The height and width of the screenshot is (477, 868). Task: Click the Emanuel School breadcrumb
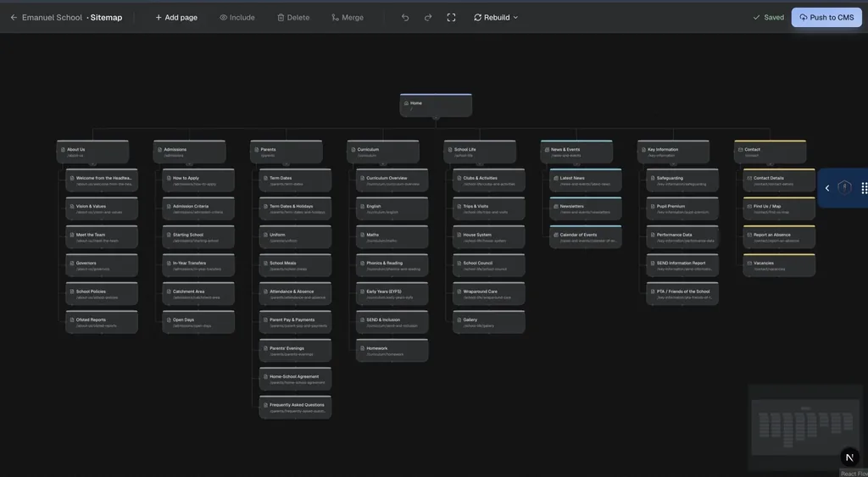coord(52,18)
